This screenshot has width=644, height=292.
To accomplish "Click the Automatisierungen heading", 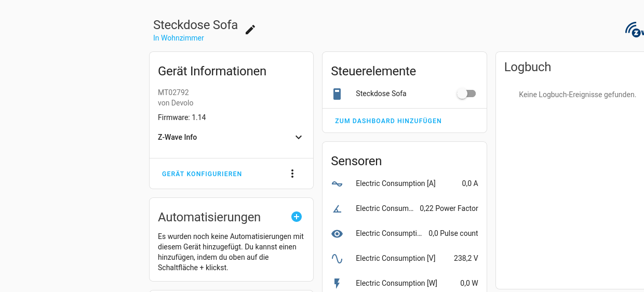I will pos(209,217).
